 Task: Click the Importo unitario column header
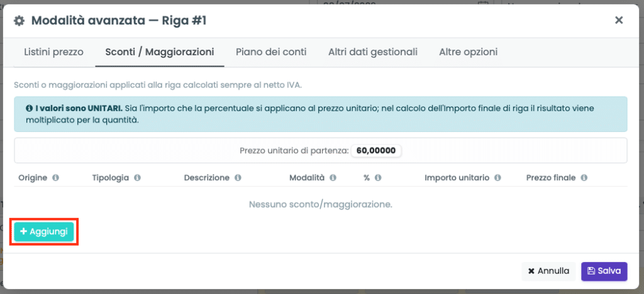tap(457, 178)
